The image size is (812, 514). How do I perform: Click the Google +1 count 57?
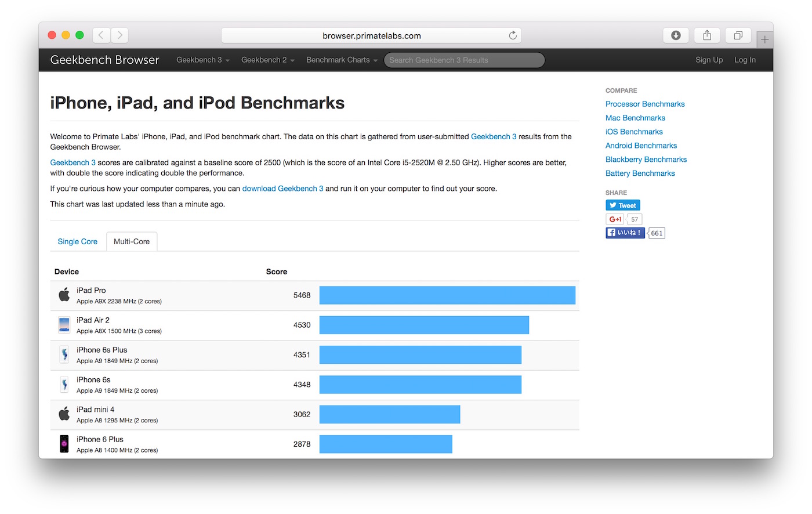635,219
